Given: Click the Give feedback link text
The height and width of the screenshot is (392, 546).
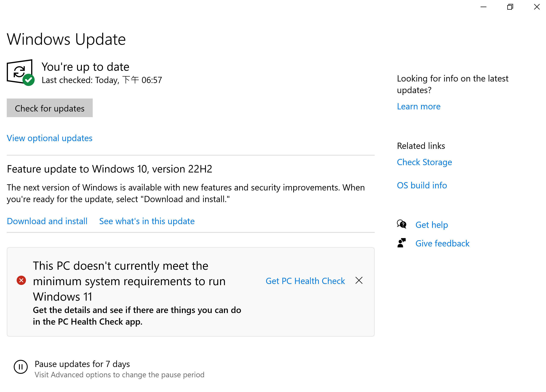Looking at the screenshot, I should 442,243.
